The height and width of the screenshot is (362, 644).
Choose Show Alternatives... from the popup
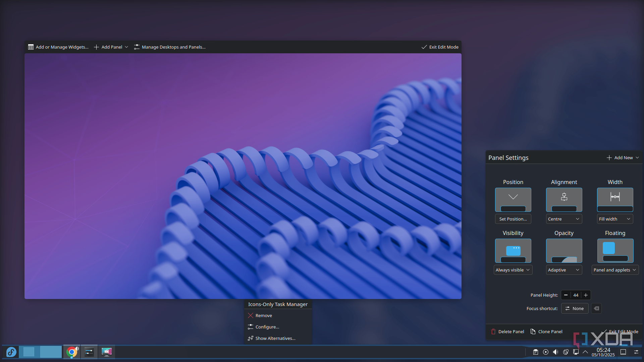275,338
